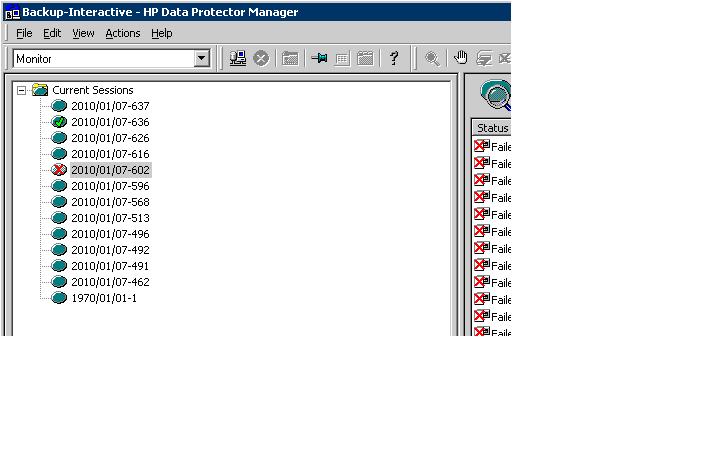Image resolution: width=720 pixels, height=450 pixels.
Task: Select session 1970/01/01-1
Action: tap(104, 298)
